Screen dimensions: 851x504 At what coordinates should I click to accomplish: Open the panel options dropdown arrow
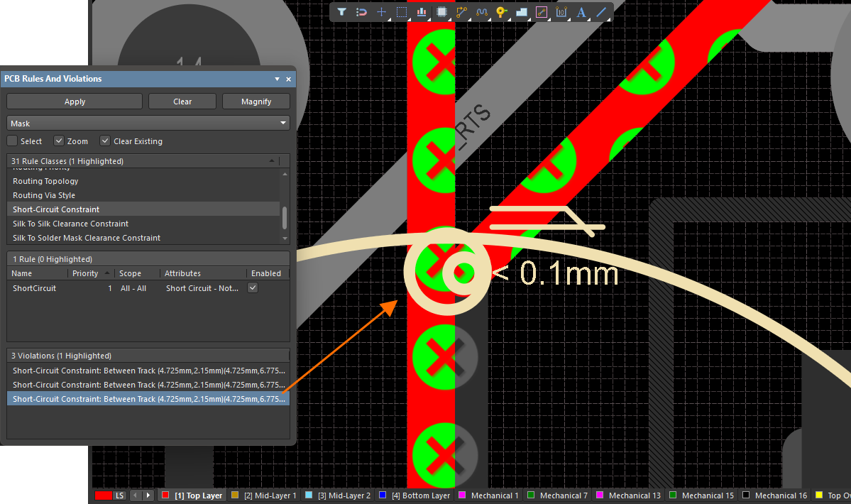[x=278, y=80]
